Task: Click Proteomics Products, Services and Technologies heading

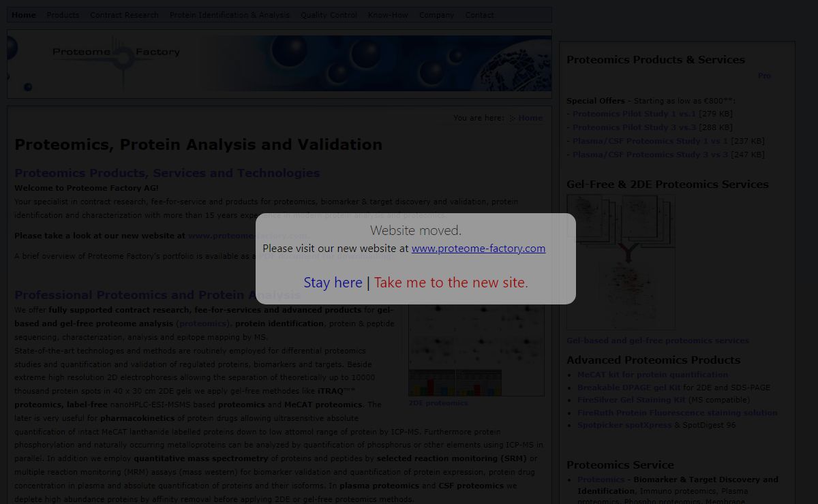Action: click(x=167, y=173)
